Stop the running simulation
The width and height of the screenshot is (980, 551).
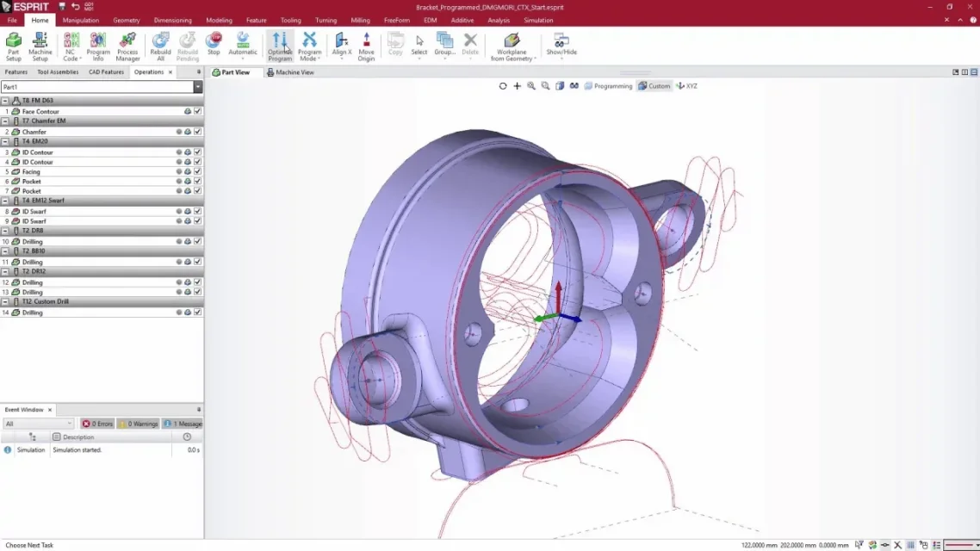click(214, 45)
